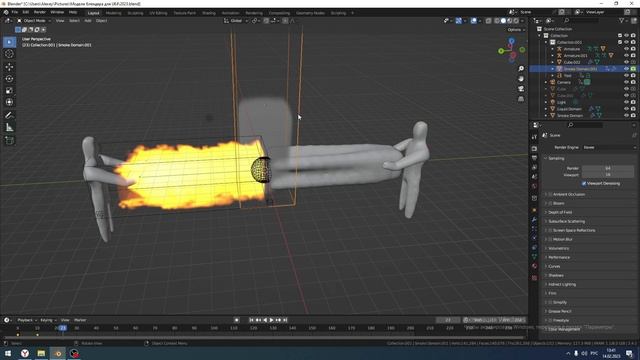Open the timeline Playback menu

(x=27, y=320)
